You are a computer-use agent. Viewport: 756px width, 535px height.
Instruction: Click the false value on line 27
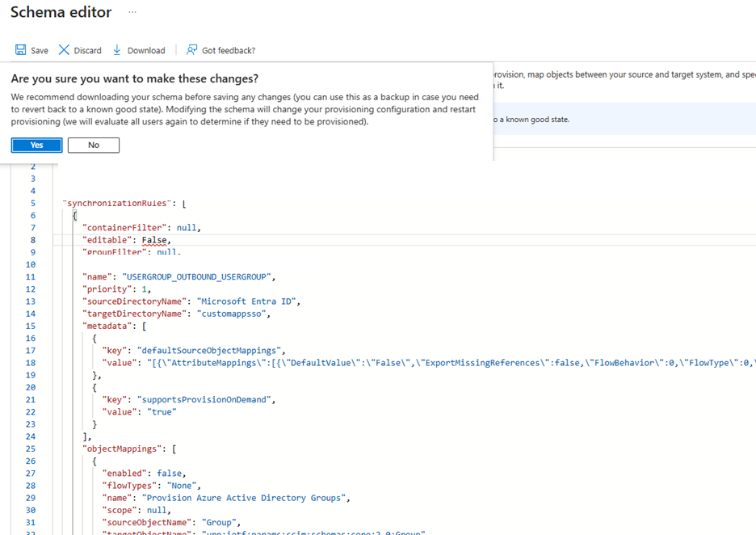click(170, 474)
